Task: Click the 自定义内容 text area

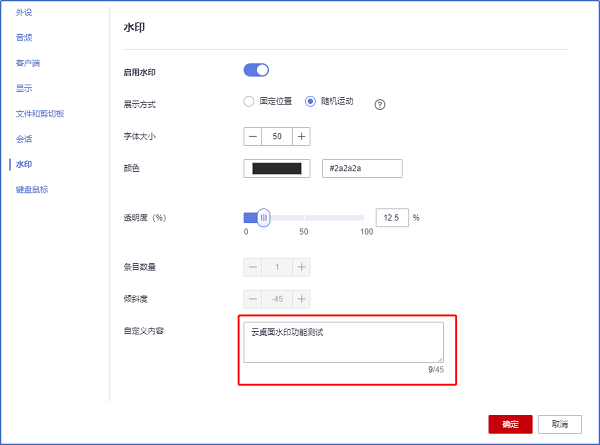Action: click(343, 341)
